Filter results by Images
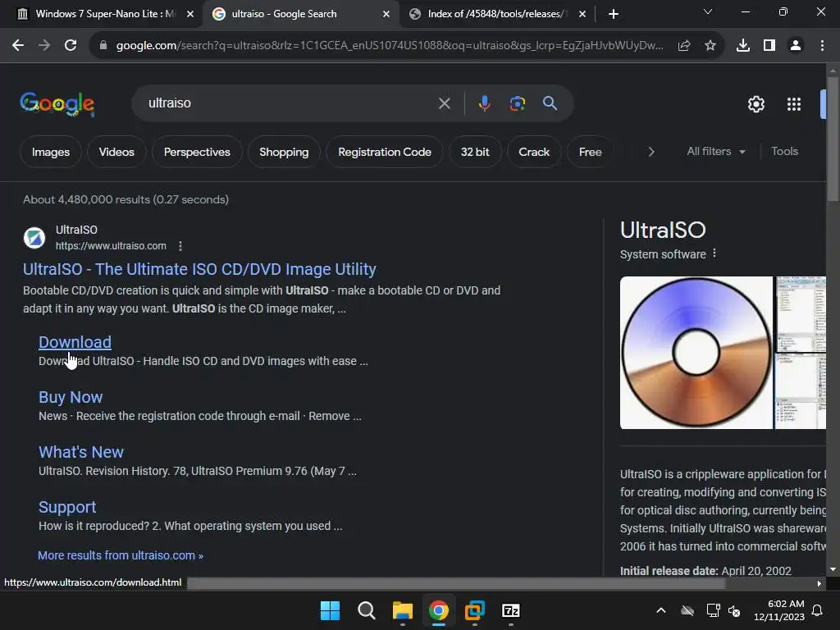 [x=51, y=152]
